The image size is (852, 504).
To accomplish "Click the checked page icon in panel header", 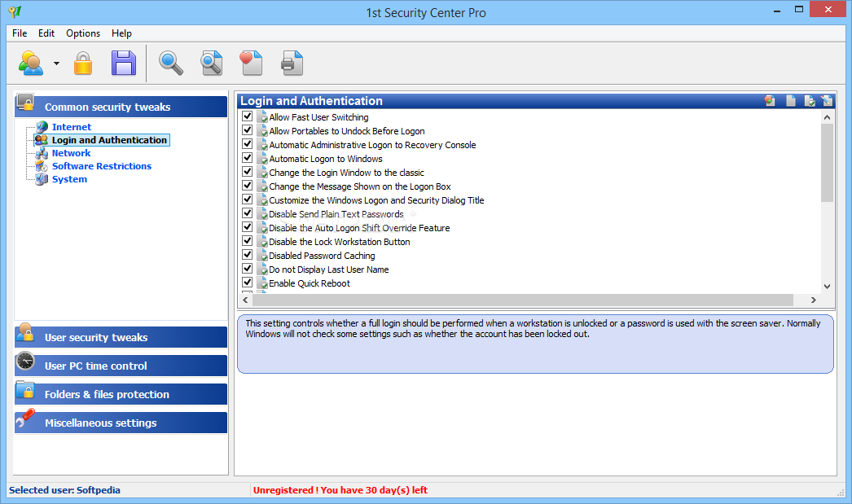I will click(x=810, y=100).
